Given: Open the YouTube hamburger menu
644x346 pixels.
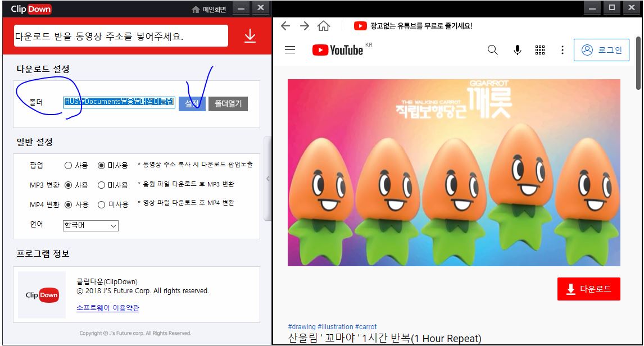Looking at the screenshot, I should coord(290,50).
